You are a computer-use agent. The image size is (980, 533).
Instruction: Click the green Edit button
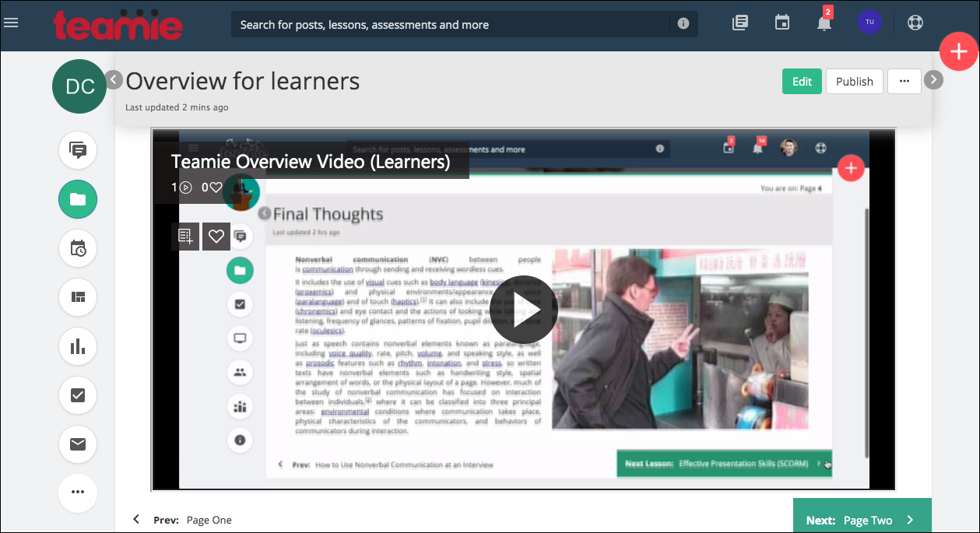click(x=802, y=82)
